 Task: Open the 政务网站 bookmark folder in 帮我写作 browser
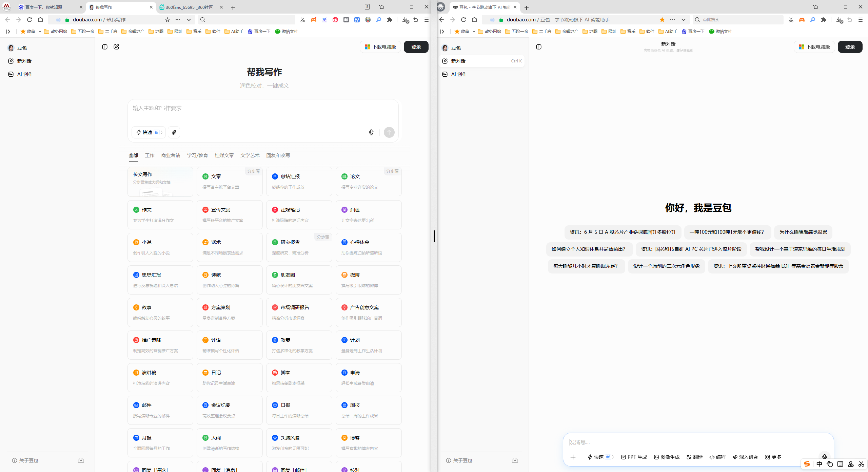(x=56, y=32)
